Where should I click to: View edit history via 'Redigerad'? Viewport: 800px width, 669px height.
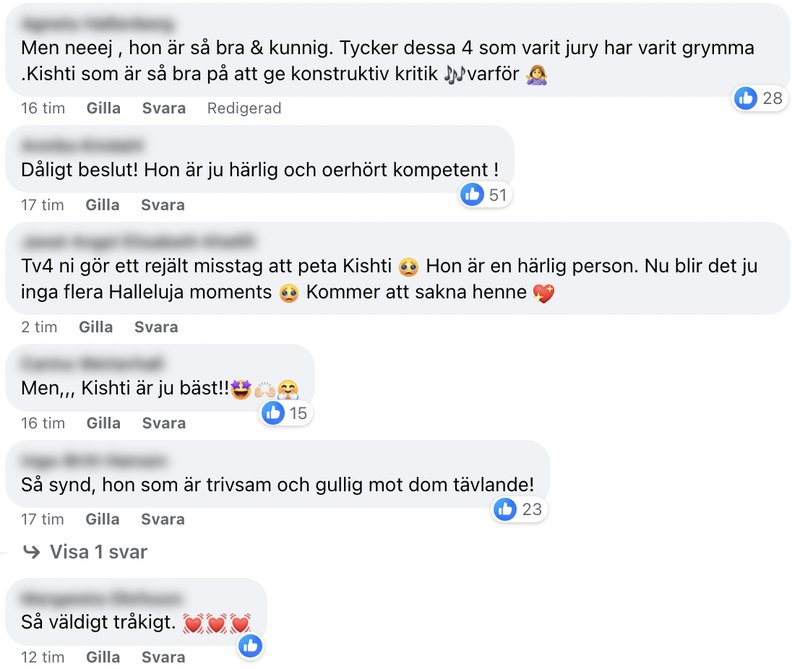244,108
